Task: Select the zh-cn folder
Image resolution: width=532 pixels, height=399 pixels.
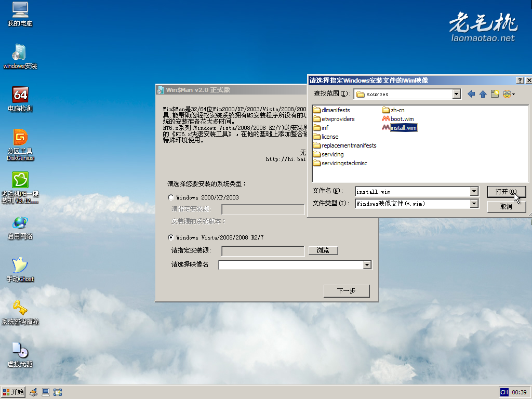Action: tap(393, 110)
